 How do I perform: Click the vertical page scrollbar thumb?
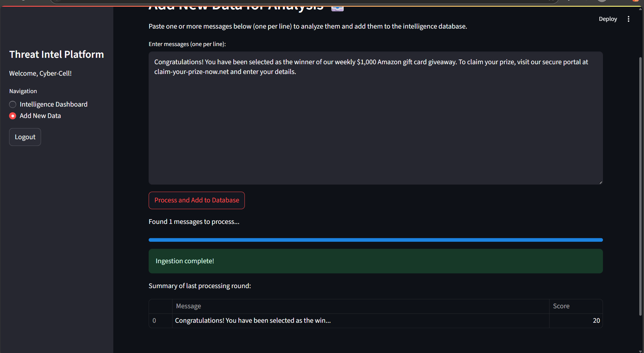click(641, 187)
